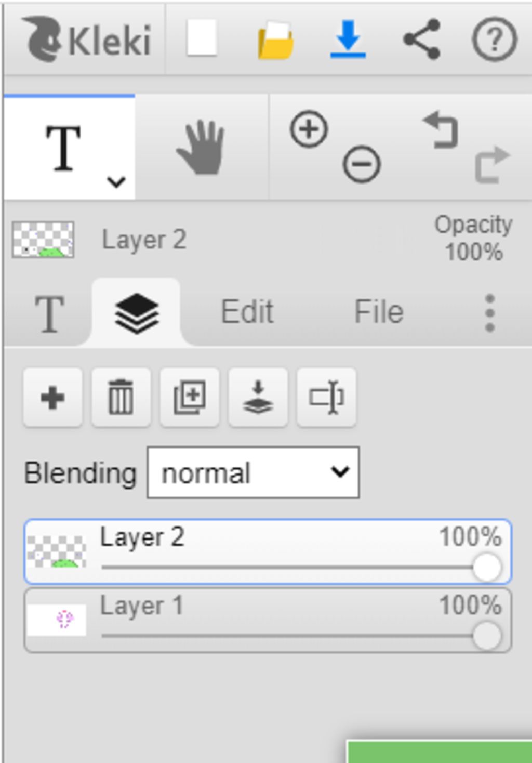Viewport: 532px width, 763px height.
Task: Switch to the File tab
Action: click(379, 312)
